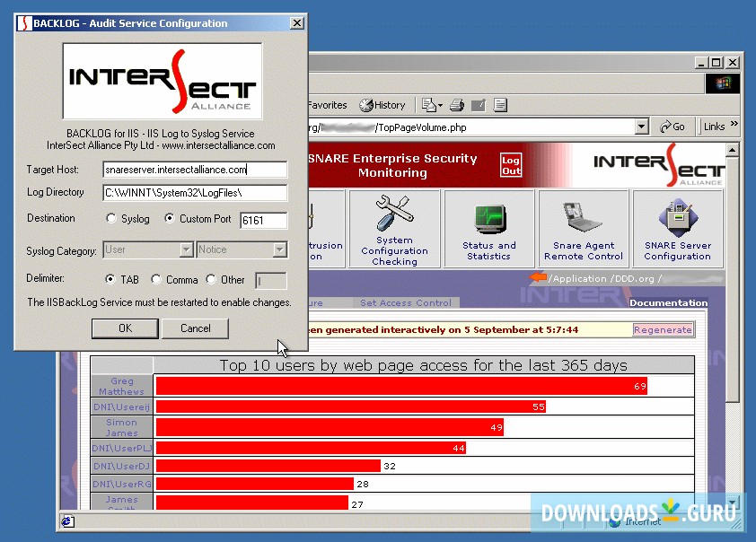Maximize the browser window

click(716, 62)
